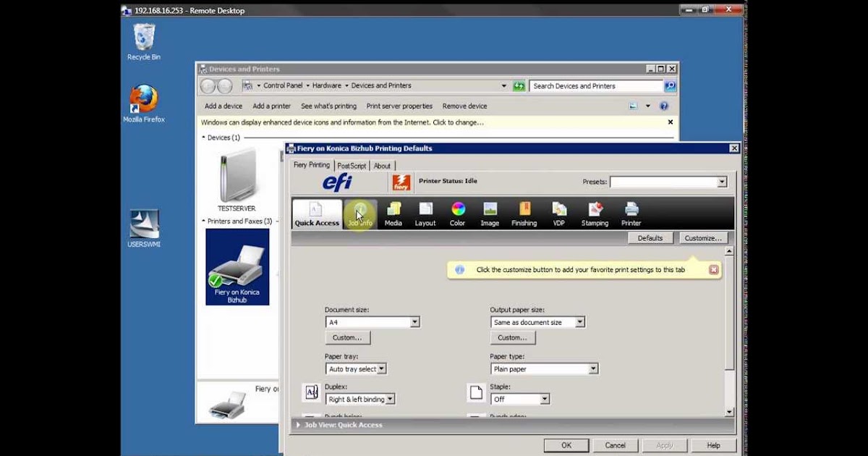Screen dimensions: 868x456
Task: Open the address bar history dropdown arrow
Action: click(504, 86)
